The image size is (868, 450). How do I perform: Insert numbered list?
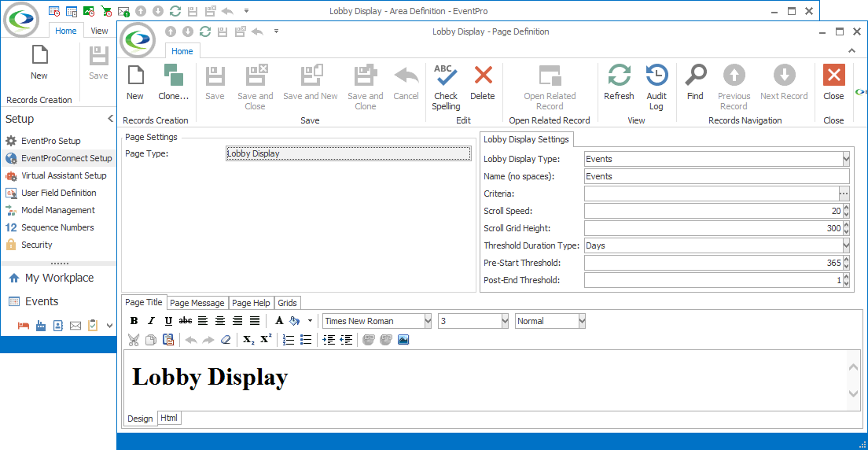coord(289,340)
